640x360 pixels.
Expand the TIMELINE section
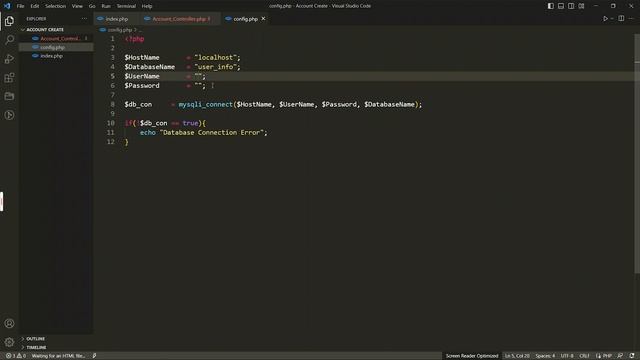point(56,347)
